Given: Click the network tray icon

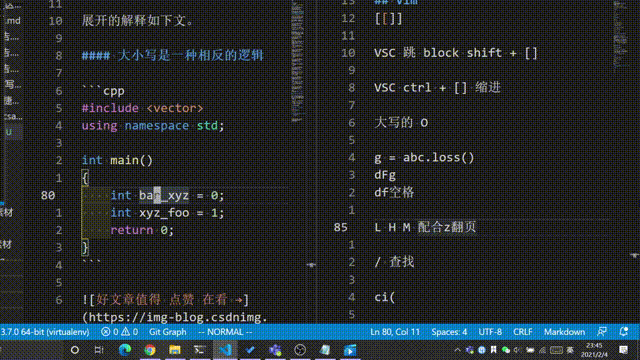Looking at the screenshot, I should (542, 350).
